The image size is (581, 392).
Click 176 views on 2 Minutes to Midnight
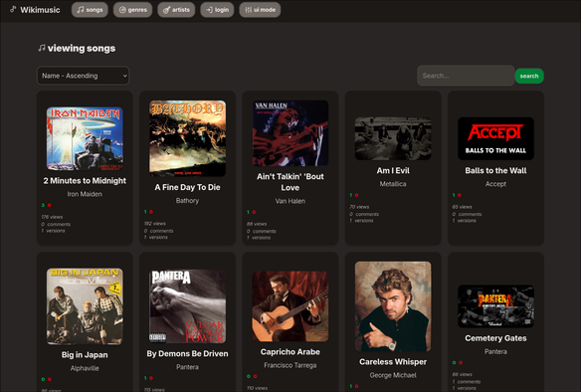pos(52,217)
